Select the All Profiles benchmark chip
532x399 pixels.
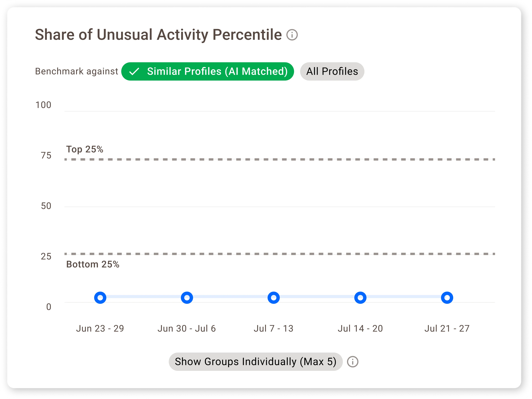(x=332, y=71)
